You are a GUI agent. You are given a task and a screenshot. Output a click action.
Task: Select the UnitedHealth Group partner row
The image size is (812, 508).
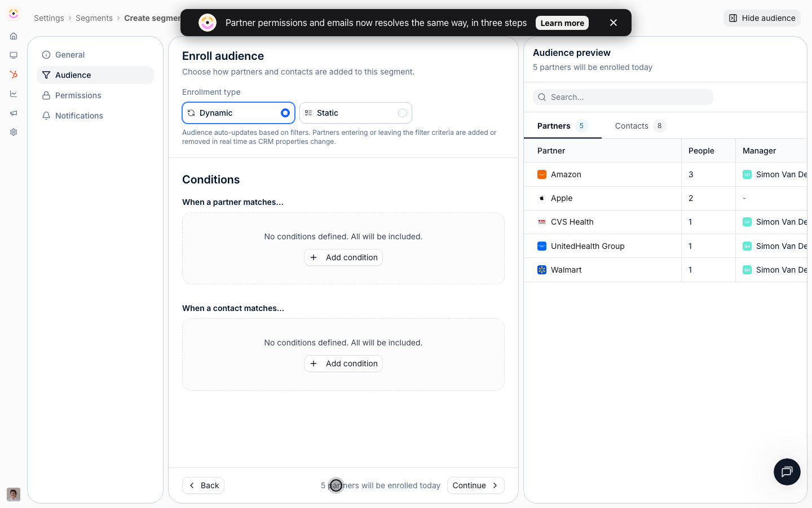tap(665, 246)
